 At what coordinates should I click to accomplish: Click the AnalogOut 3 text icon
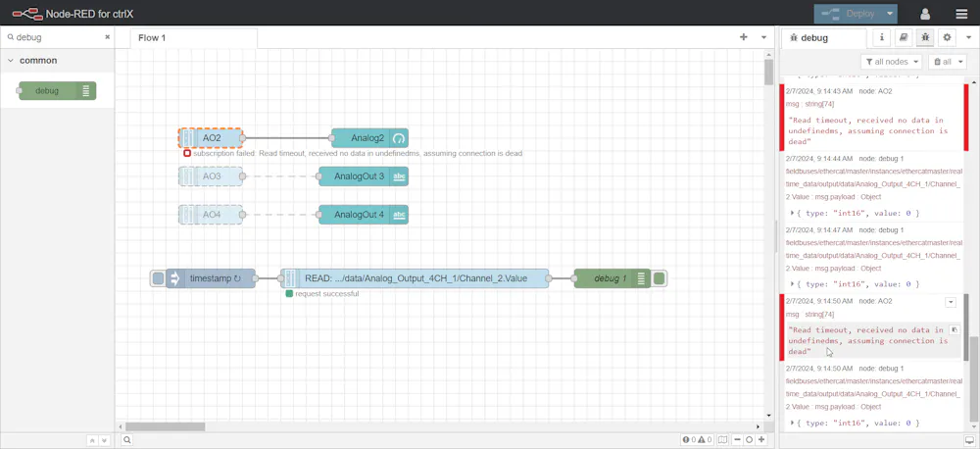coord(399,176)
